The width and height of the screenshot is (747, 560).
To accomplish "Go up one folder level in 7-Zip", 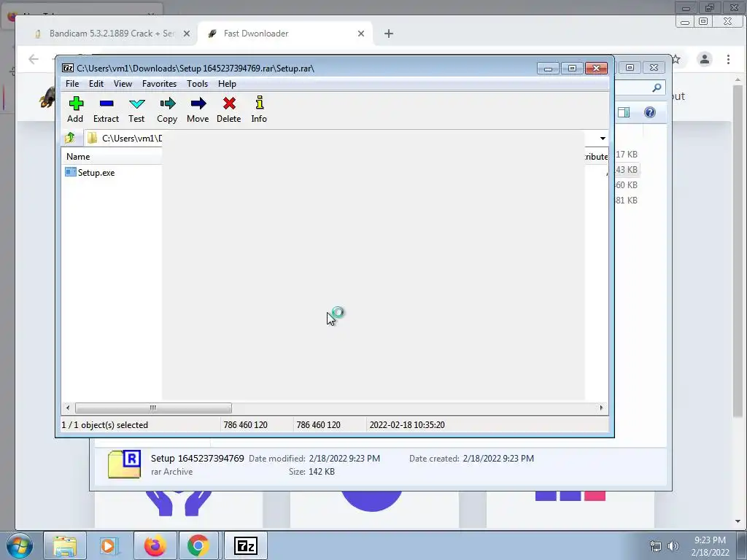I will (x=70, y=138).
